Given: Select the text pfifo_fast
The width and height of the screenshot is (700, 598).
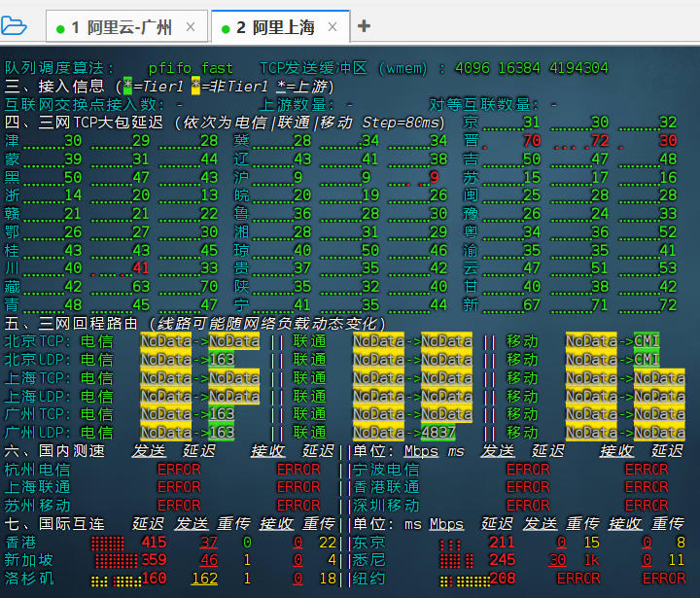Looking at the screenshot, I should point(191,68).
